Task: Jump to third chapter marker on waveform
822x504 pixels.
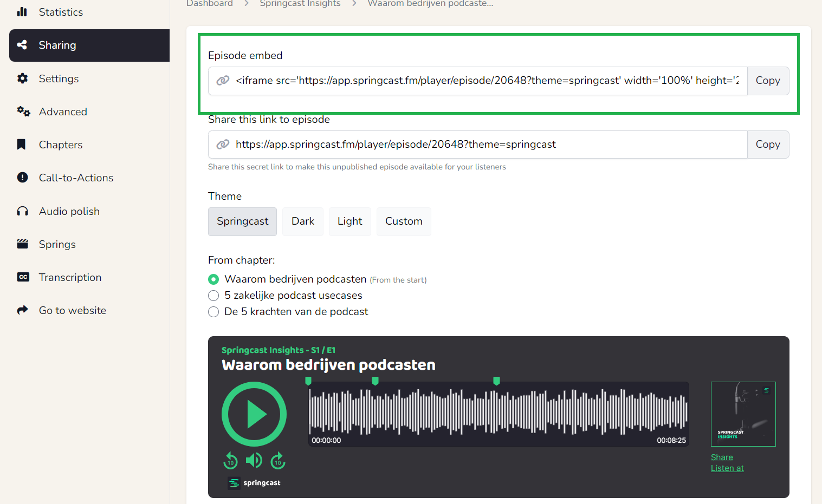Action: [x=496, y=381]
